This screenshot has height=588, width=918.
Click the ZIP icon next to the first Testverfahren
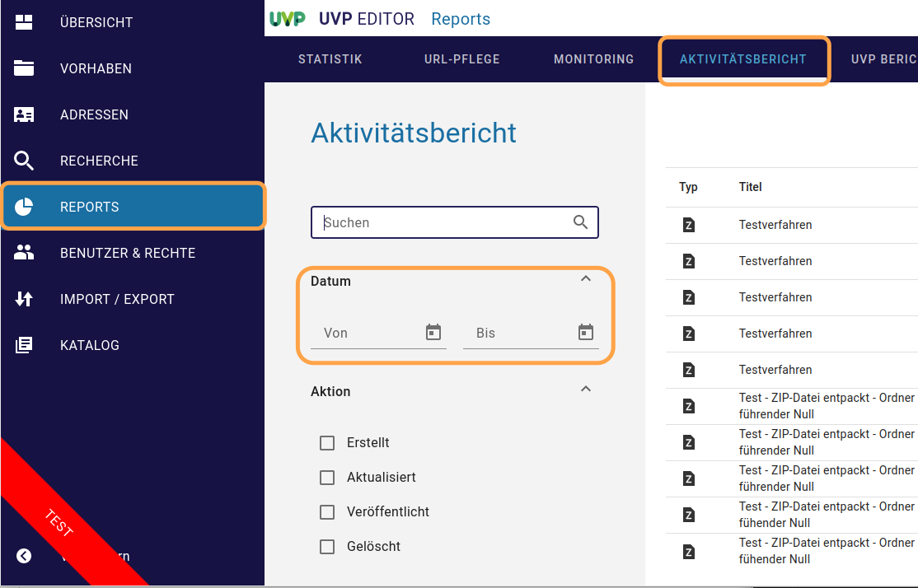coord(688,224)
